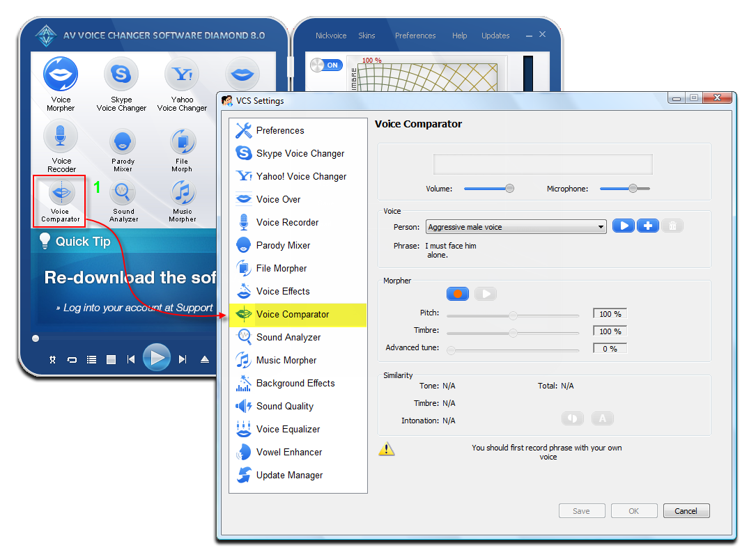Select Preferences in VCS Settings sidebar
Image resolution: width=756 pixels, height=557 pixels.
[298, 130]
